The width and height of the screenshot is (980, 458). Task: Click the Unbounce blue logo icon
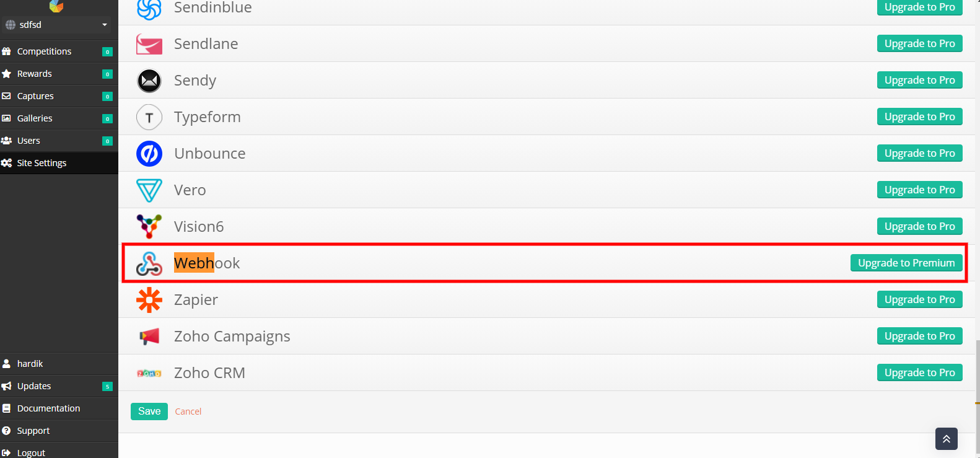(x=149, y=154)
